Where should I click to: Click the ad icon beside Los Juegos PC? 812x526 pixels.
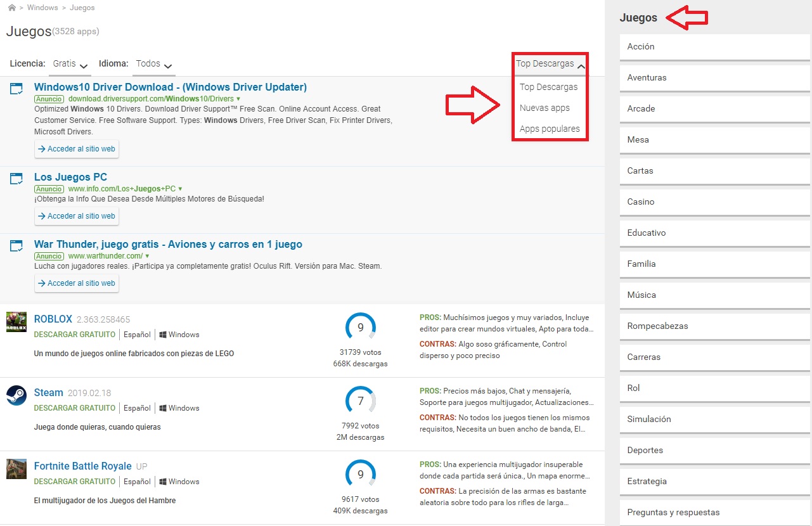point(16,179)
